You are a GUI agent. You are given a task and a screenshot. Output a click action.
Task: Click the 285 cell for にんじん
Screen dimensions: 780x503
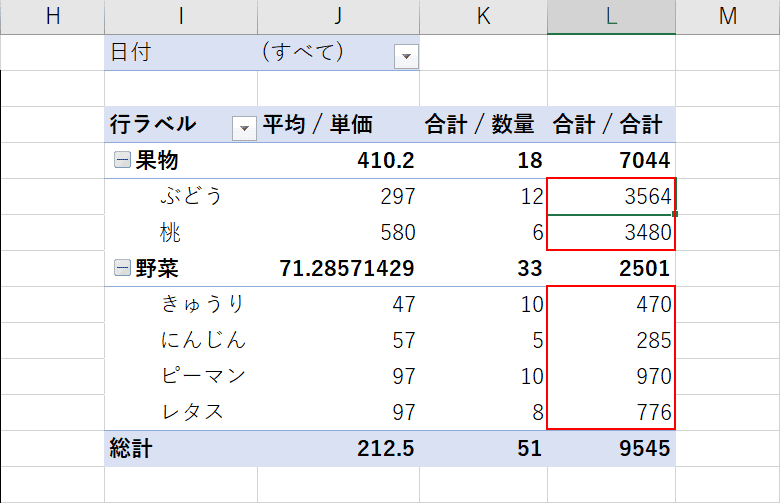(x=611, y=340)
